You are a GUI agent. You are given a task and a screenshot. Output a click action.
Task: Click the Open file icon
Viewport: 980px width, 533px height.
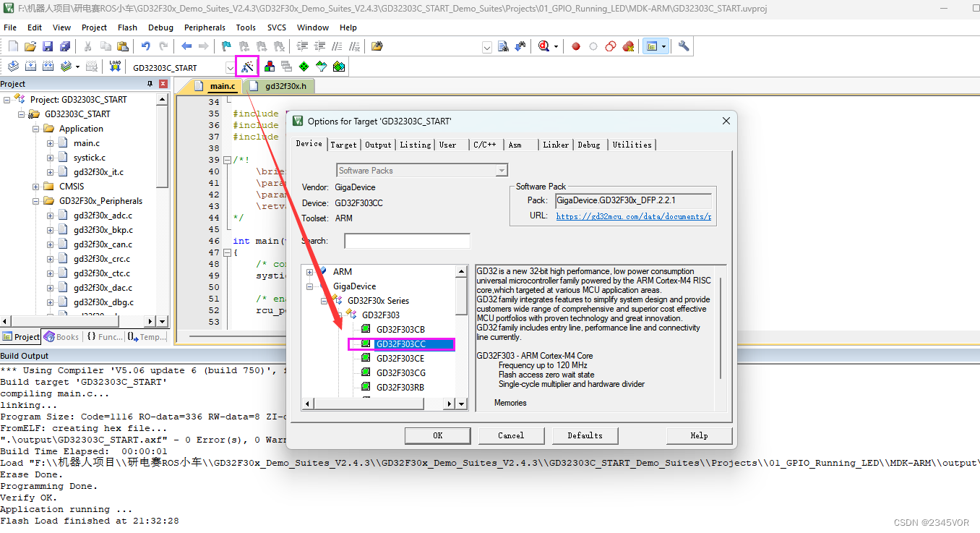coord(30,46)
